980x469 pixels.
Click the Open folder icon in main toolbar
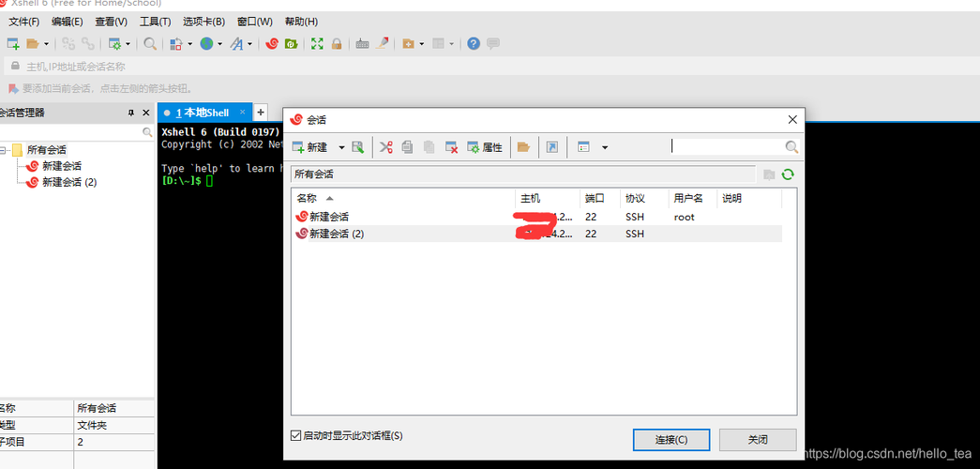tap(33, 44)
